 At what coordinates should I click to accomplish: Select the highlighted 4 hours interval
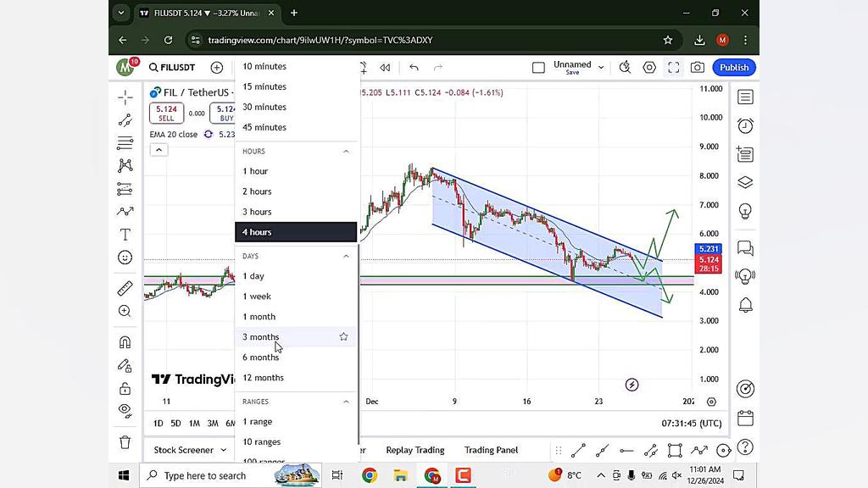pyautogui.click(x=296, y=232)
